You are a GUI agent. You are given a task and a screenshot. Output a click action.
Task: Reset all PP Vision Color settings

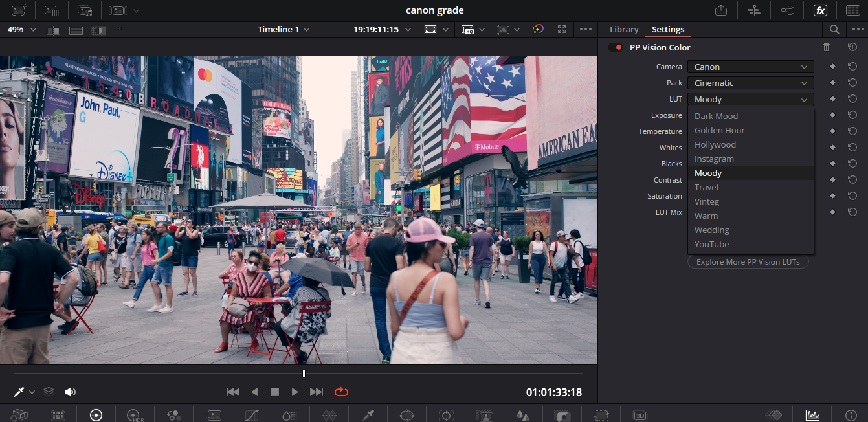coord(852,47)
